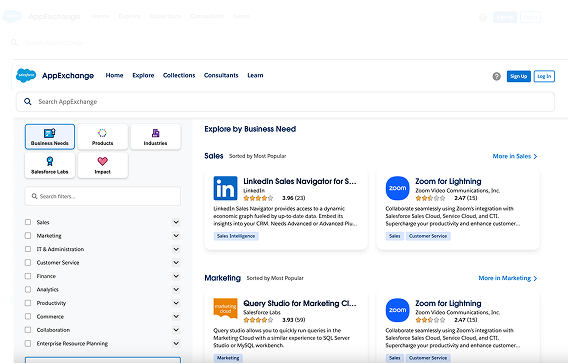Expand the Analytics filter chevron
This screenshot has height=364, width=568.
pos(176,289)
